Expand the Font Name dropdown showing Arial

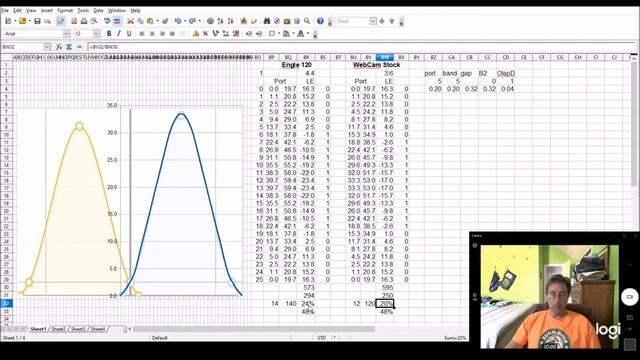click(66, 33)
